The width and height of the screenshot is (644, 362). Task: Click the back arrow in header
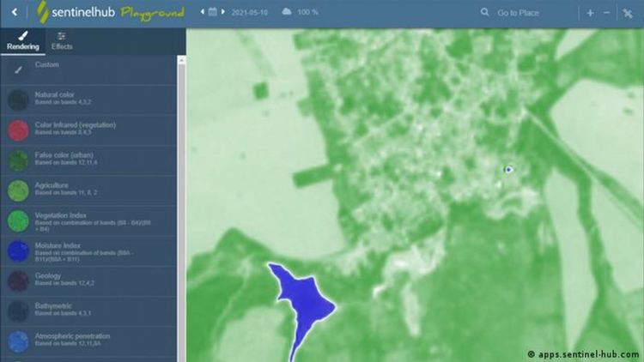[15, 12]
